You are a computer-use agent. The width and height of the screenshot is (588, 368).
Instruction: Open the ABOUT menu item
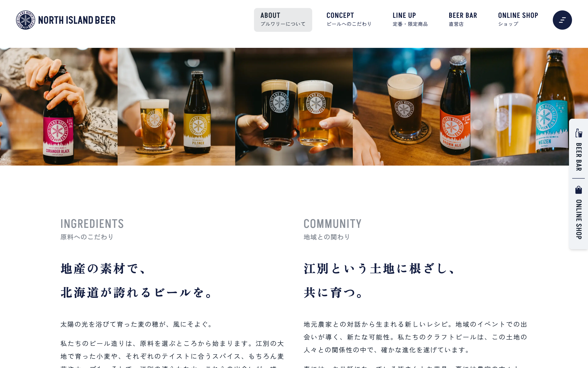click(283, 20)
